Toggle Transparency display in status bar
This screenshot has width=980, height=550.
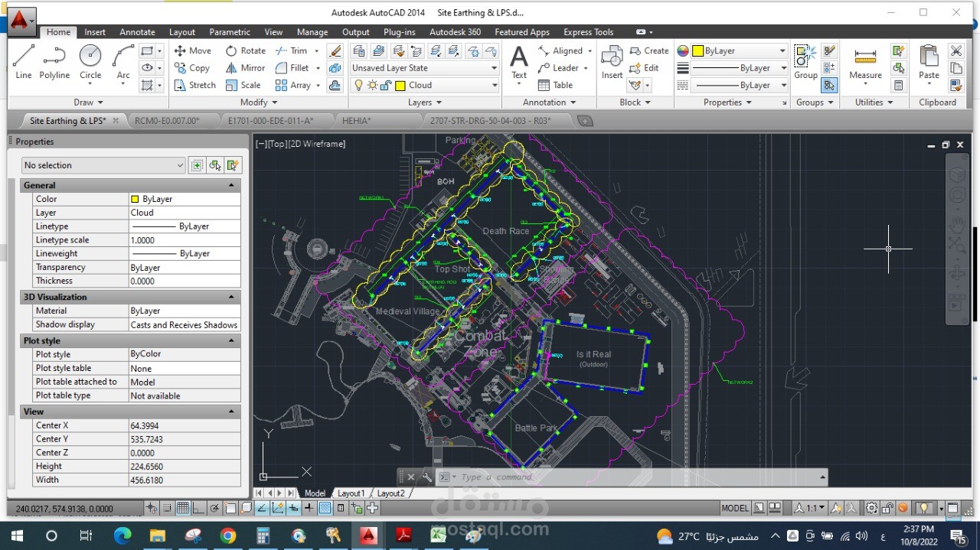tap(325, 508)
